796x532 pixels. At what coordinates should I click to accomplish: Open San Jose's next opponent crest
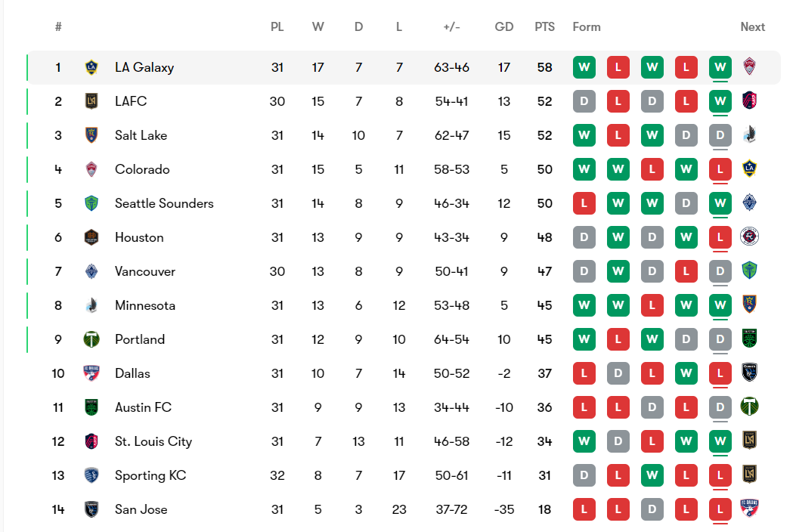pyautogui.click(x=749, y=509)
